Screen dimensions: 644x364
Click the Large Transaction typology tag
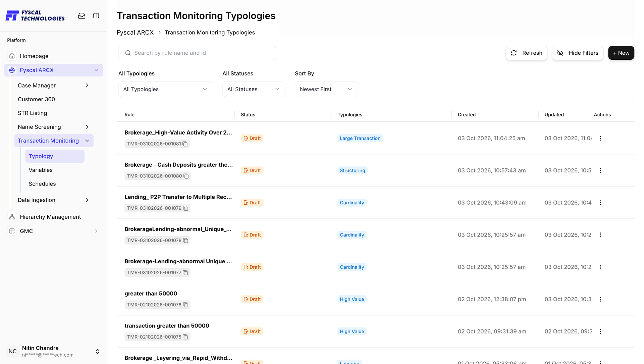point(360,138)
